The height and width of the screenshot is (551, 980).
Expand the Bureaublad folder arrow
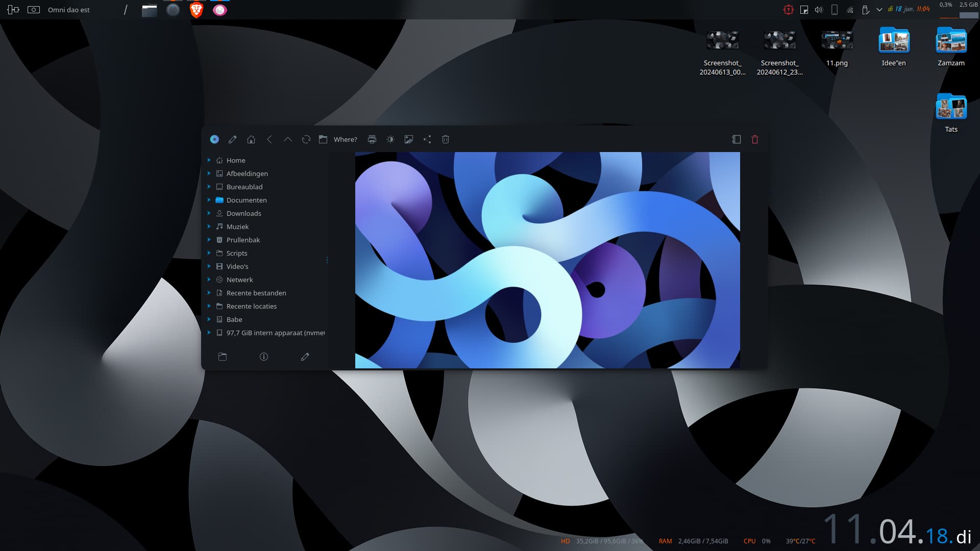[x=209, y=187]
